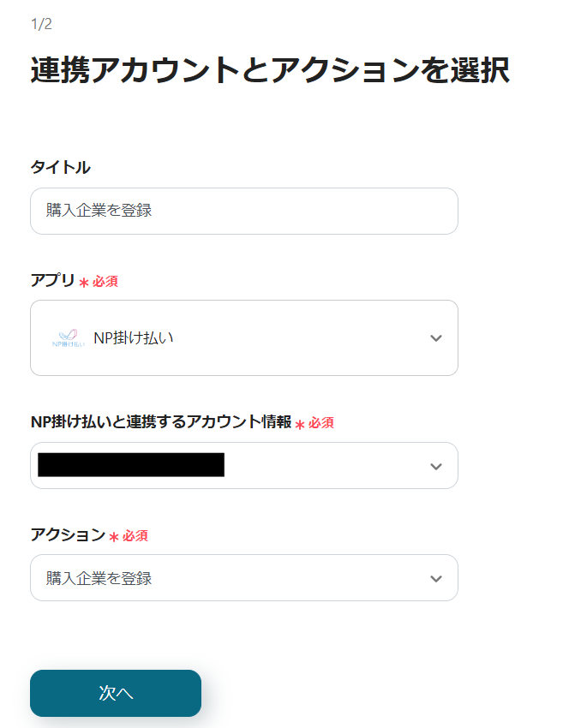The width and height of the screenshot is (581, 728).
Task: Click the タイトル field label
Action: (x=60, y=167)
